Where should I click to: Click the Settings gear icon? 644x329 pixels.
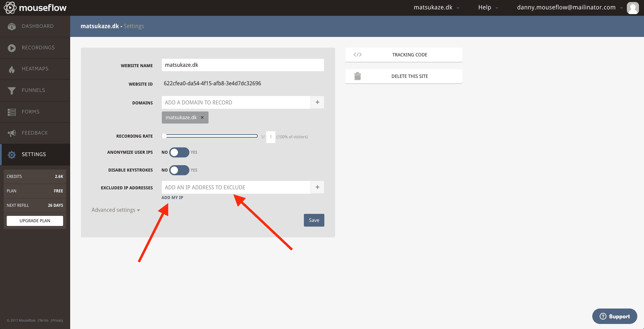12,154
